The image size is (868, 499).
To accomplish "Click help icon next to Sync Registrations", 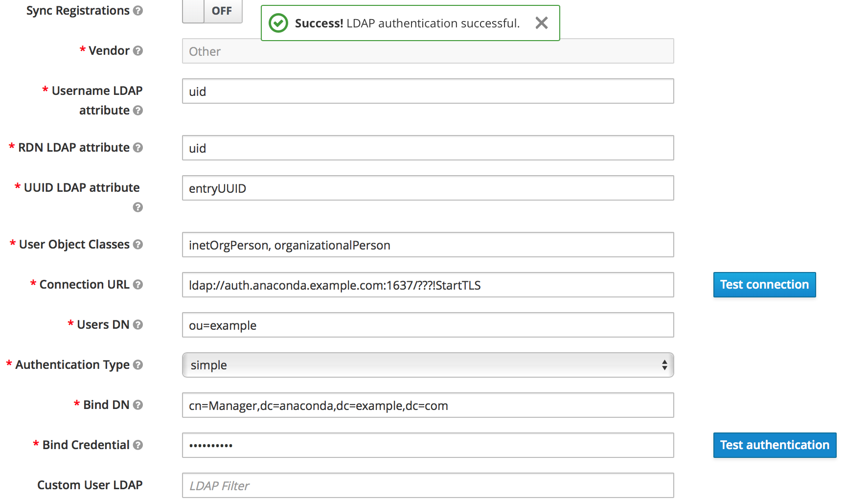I will pyautogui.click(x=138, y=10).
